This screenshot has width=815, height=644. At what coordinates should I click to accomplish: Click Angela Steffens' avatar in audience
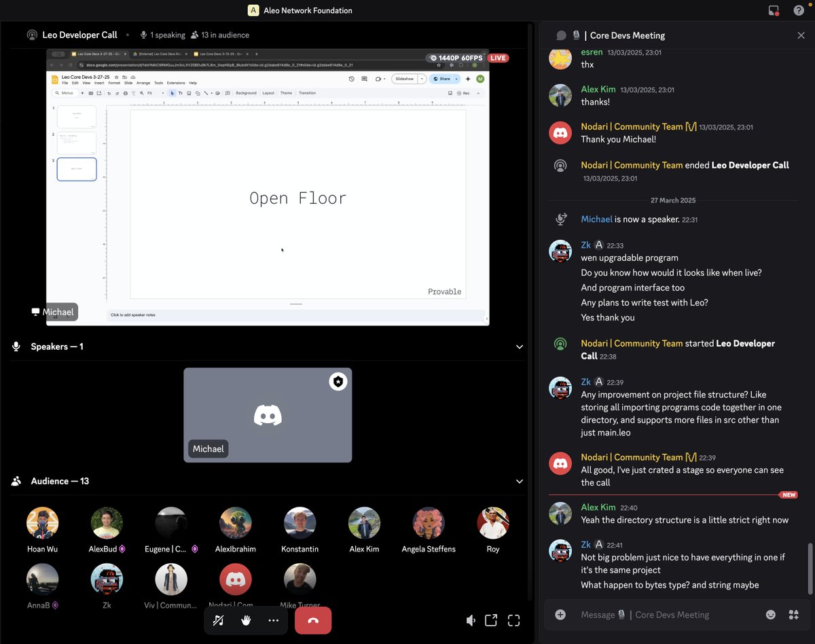pos(429,523)
